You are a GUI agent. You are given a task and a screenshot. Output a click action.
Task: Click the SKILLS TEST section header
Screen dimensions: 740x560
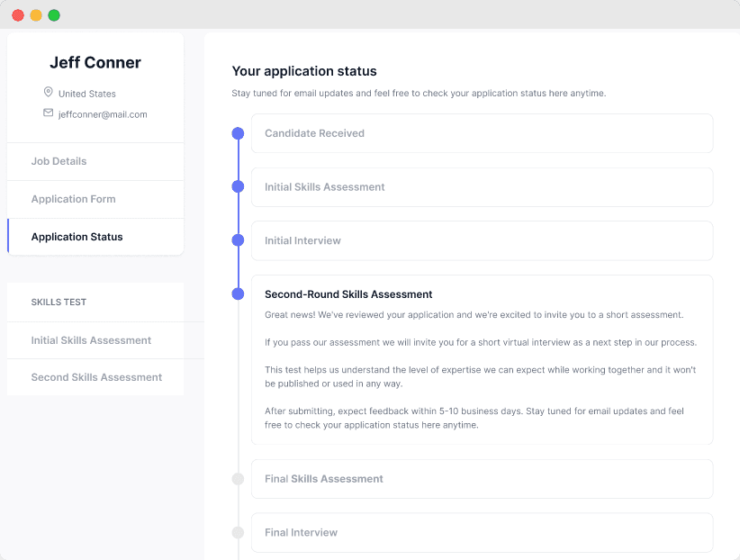click(59, 303)
